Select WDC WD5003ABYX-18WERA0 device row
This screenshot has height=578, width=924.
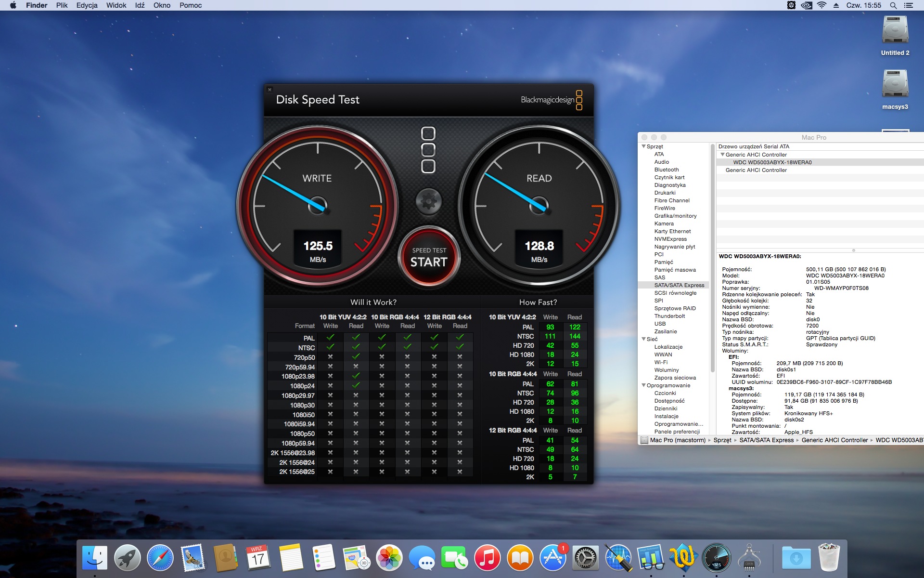772,162
